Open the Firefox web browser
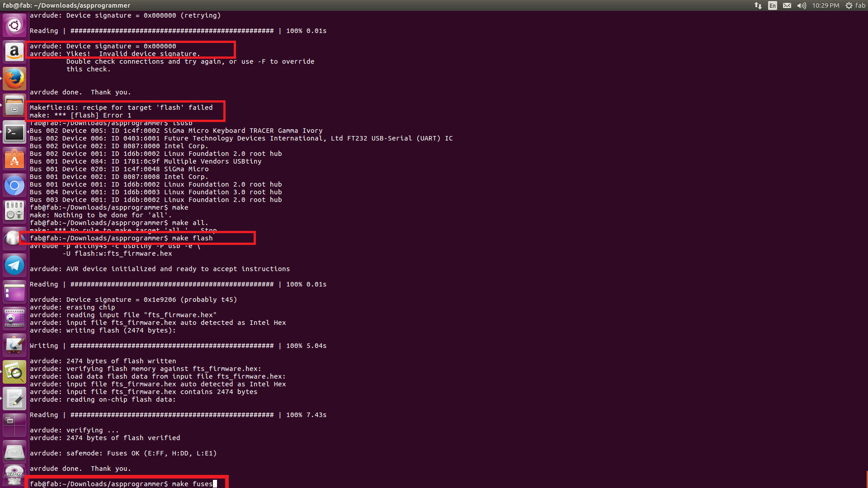Image resolution: width=868 pixels, height=488 pixels. 14,79
